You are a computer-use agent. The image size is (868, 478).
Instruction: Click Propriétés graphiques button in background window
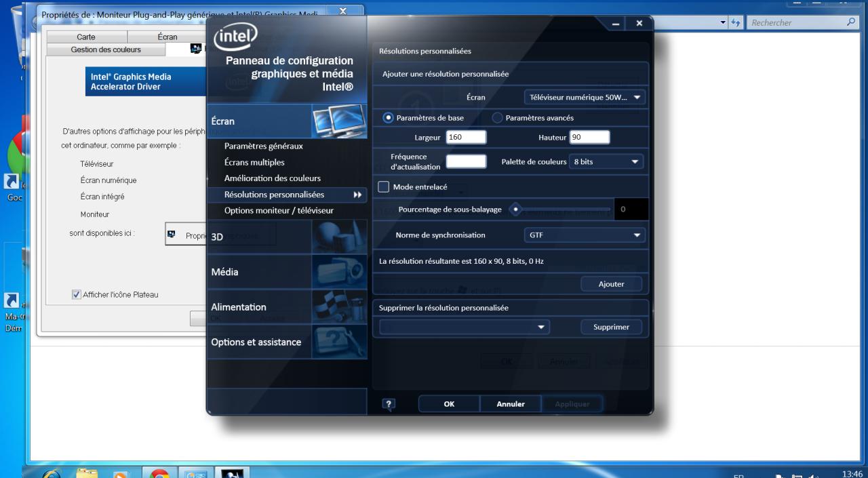coord(222,234)
